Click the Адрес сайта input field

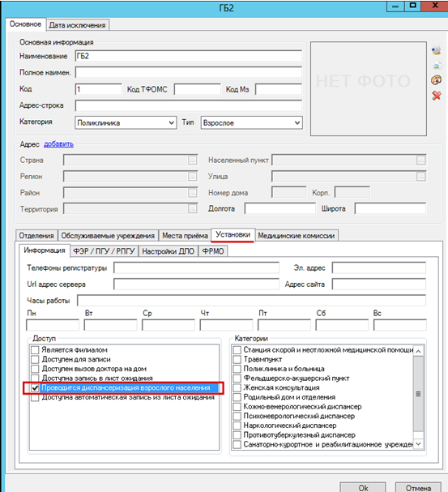[379, 285]
